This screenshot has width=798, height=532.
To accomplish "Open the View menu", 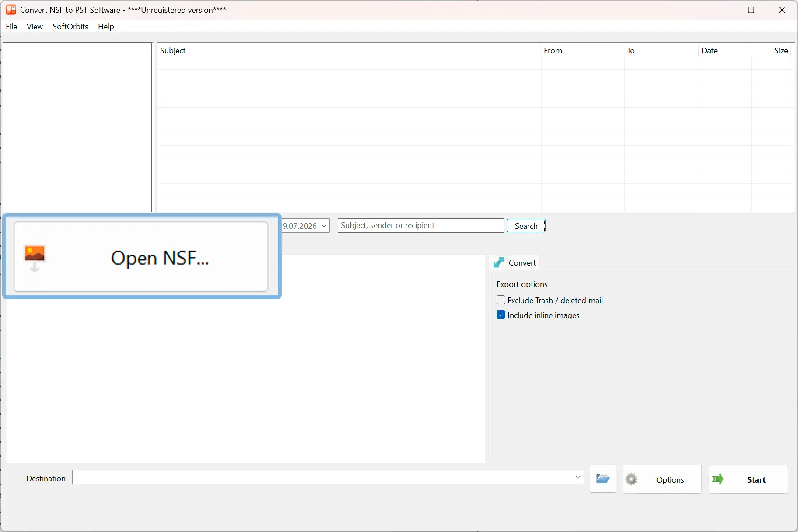I will pyautogui.click(x=35, y=27).
